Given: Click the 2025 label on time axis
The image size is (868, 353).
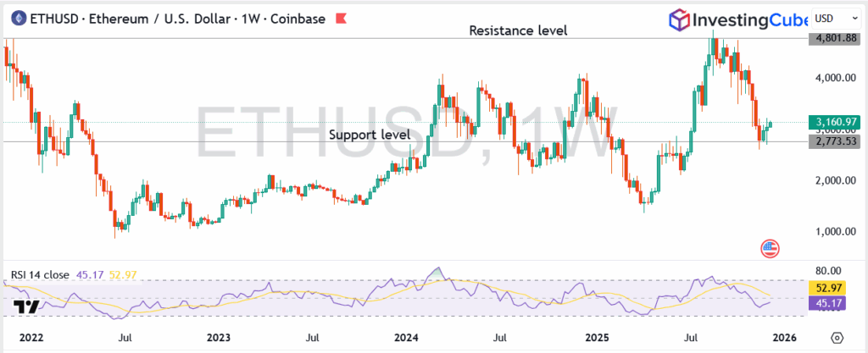Looking at the screenshot, I should [x=596, y=338].
